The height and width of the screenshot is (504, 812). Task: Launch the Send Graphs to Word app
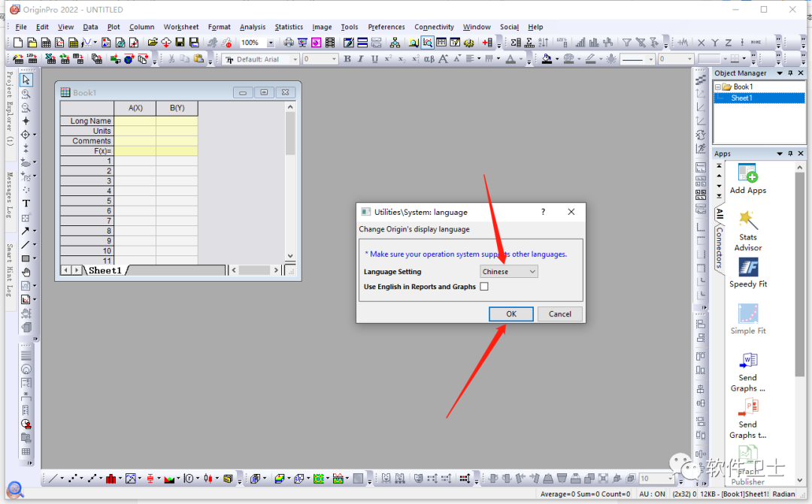(x=748, y=372)
